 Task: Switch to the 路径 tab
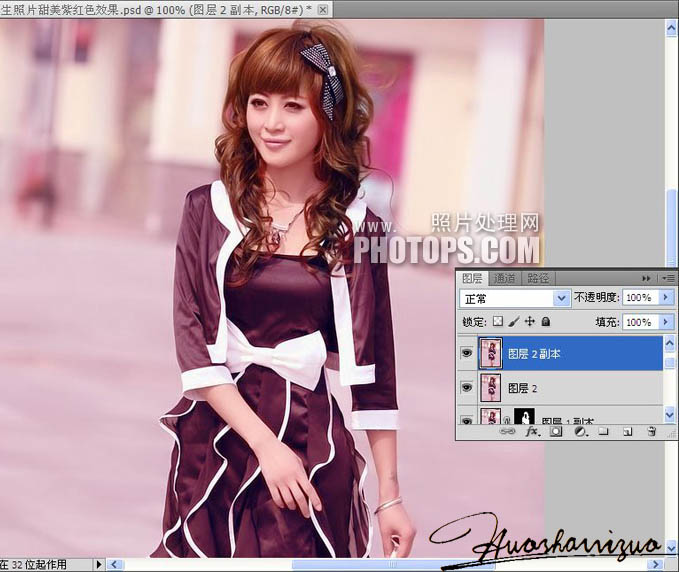[538, 278]
